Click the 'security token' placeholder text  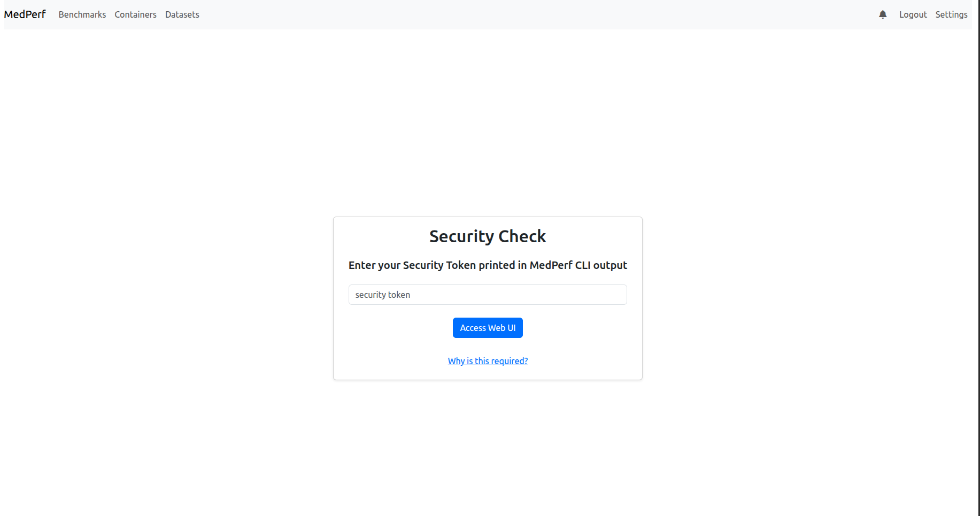383,295
